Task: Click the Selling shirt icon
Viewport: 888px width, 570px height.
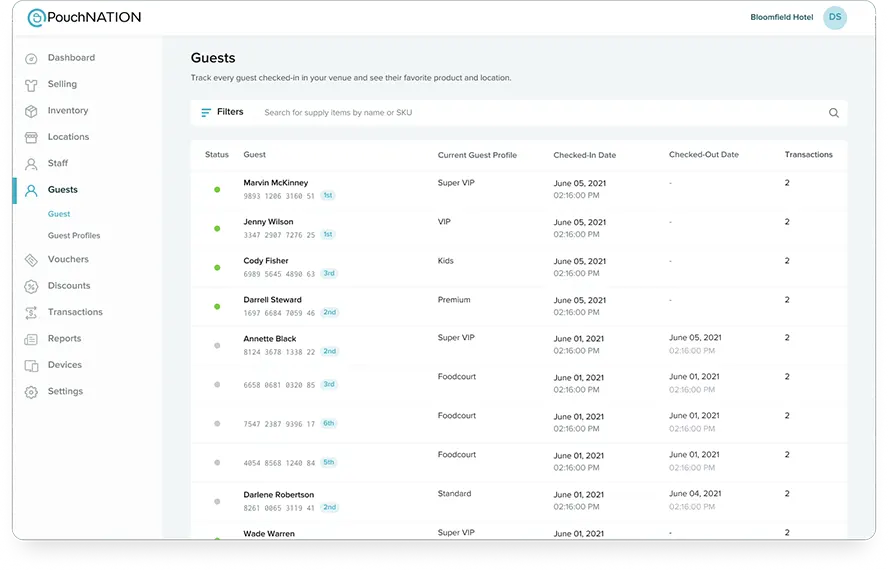Action: click(31, 85)
